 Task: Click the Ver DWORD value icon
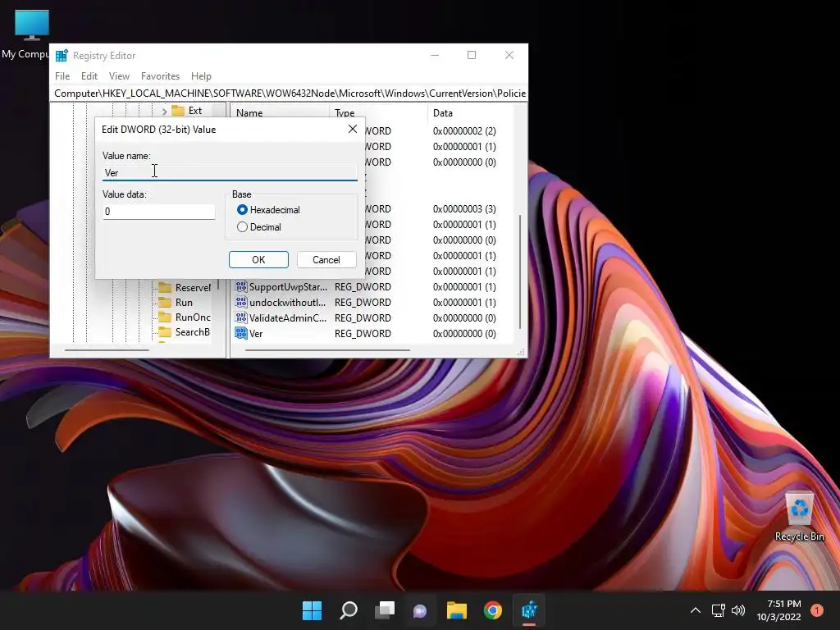pyautogui.click(x=241, y=333)
